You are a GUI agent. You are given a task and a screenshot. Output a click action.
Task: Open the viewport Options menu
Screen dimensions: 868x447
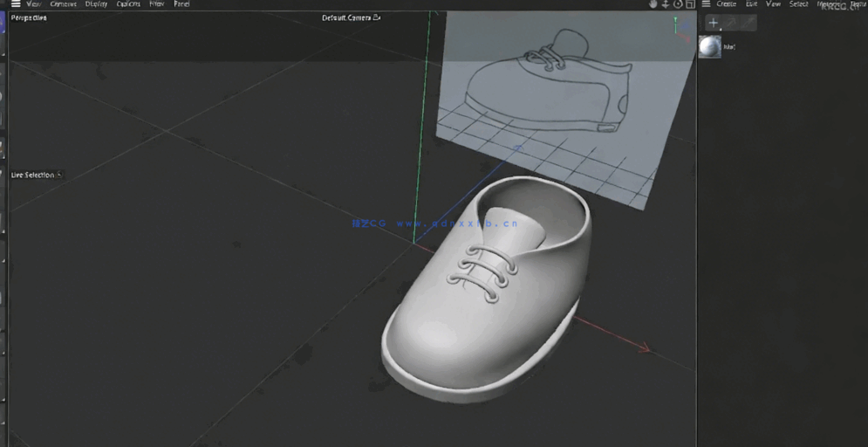[129, 4]
